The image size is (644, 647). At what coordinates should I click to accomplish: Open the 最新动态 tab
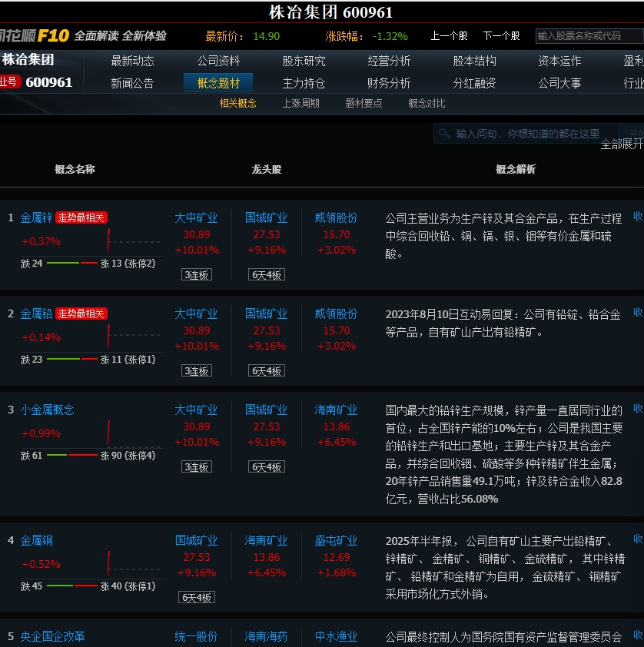132,61
